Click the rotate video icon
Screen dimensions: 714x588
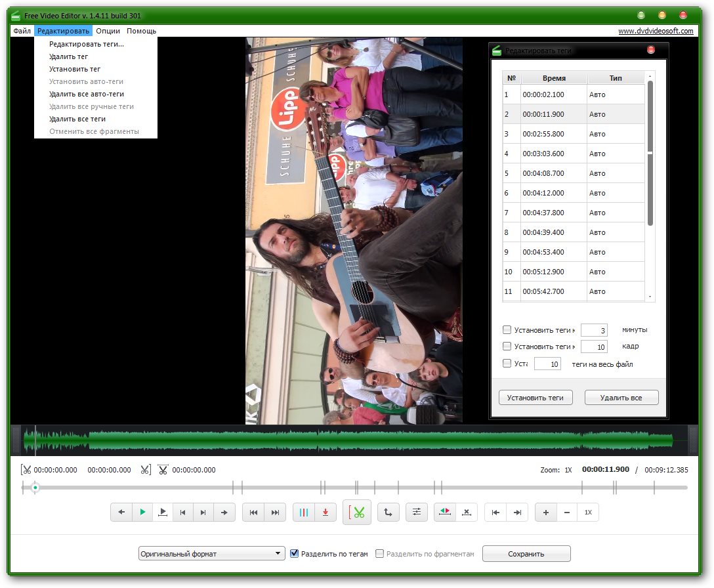tap(388, 513)
